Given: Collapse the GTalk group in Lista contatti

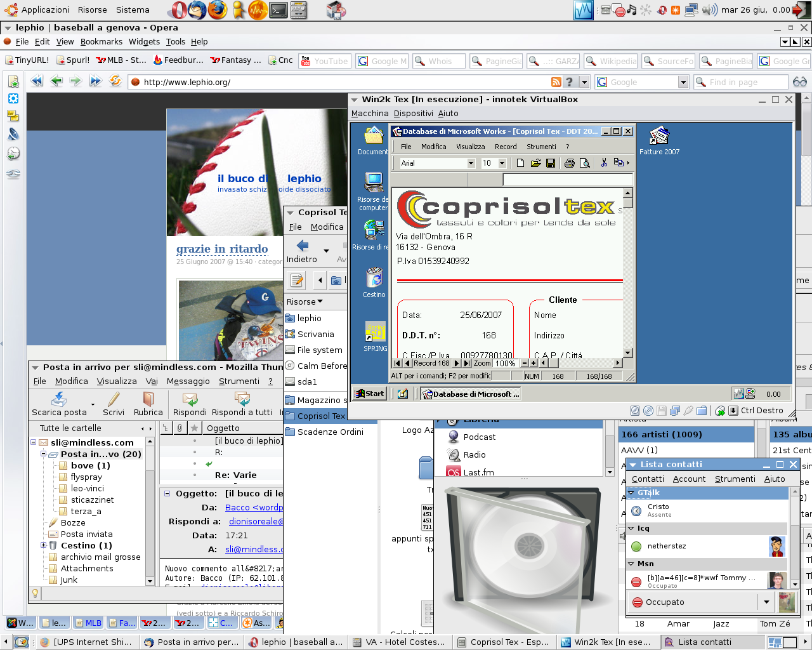Looking at the screenshot, I should [631, 493].
